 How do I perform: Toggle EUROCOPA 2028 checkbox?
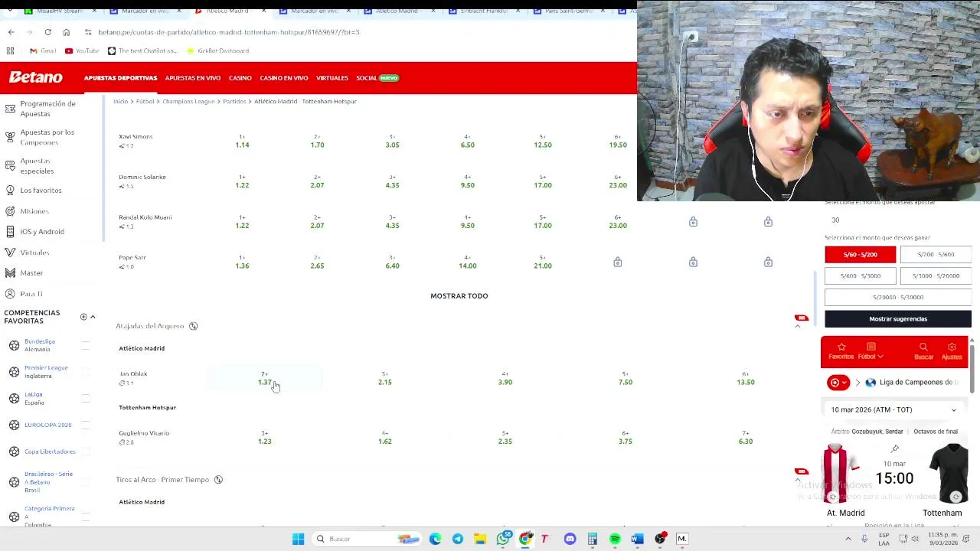click(86, 425)
